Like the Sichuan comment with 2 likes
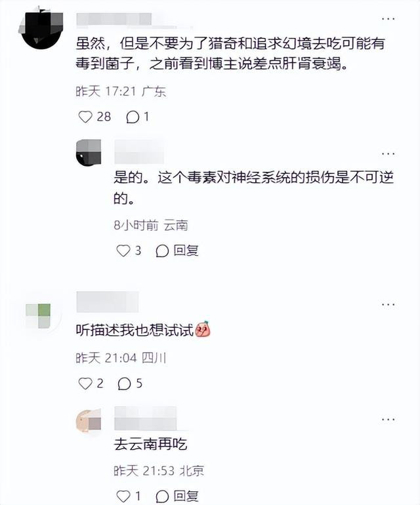 [85, 384]
